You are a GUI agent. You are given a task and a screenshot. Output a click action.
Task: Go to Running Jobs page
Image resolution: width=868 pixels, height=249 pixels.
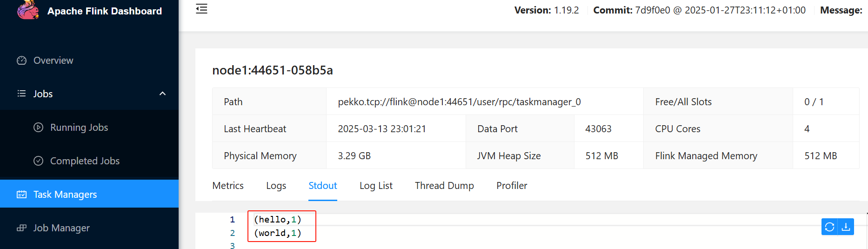tap(79, 128)
